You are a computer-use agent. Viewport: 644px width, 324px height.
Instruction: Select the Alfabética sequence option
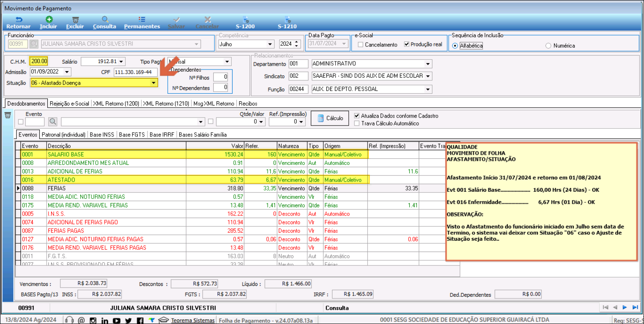455,46
